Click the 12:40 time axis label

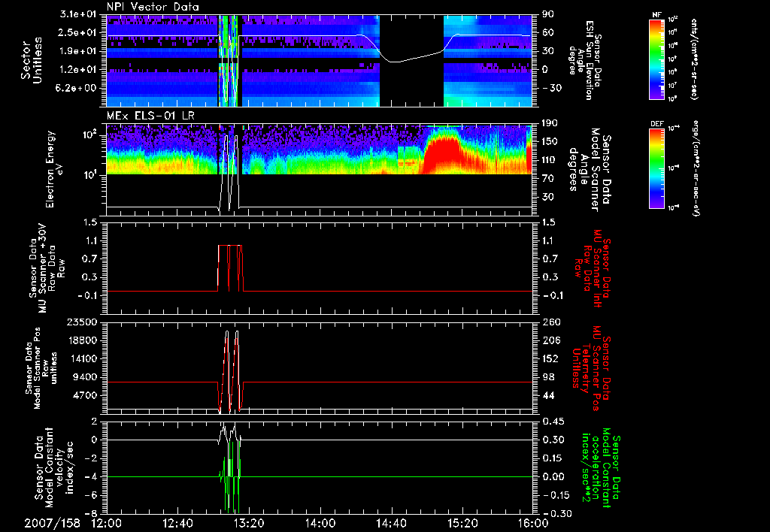[x=177, y=523]
